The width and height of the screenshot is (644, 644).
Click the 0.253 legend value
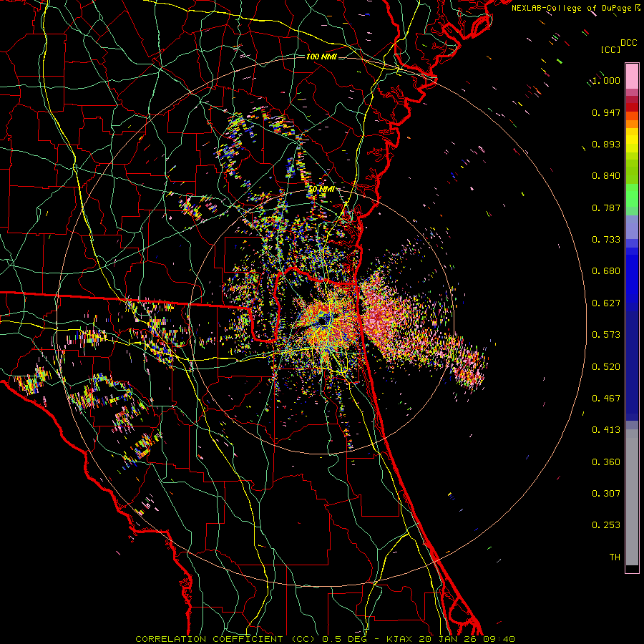click(x=606, y=525)
